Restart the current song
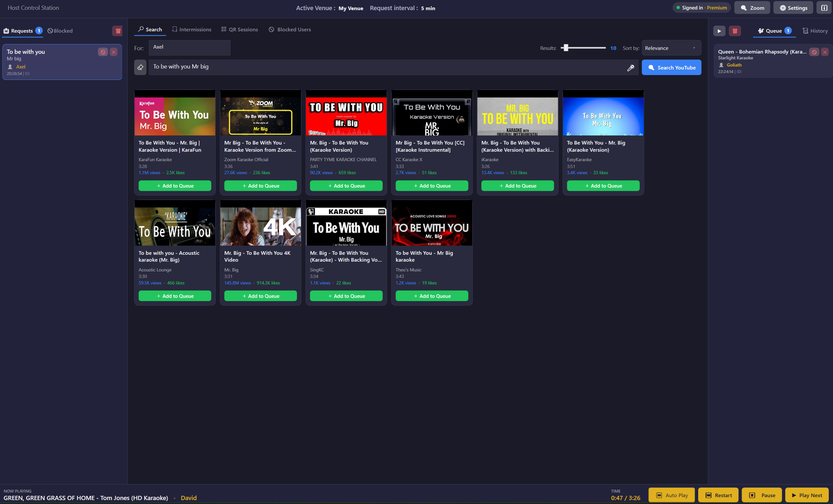The height and width of the screenshot is (504, 833). pos(718,495)
